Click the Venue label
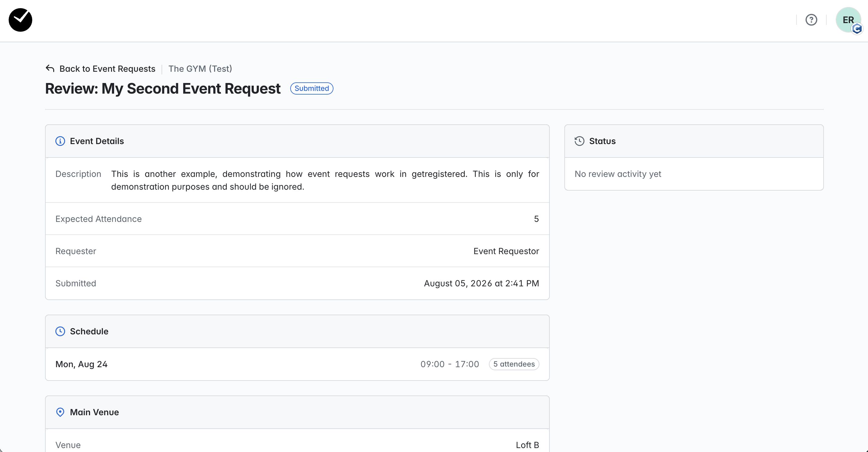868x452 pixels. [68, 445]
